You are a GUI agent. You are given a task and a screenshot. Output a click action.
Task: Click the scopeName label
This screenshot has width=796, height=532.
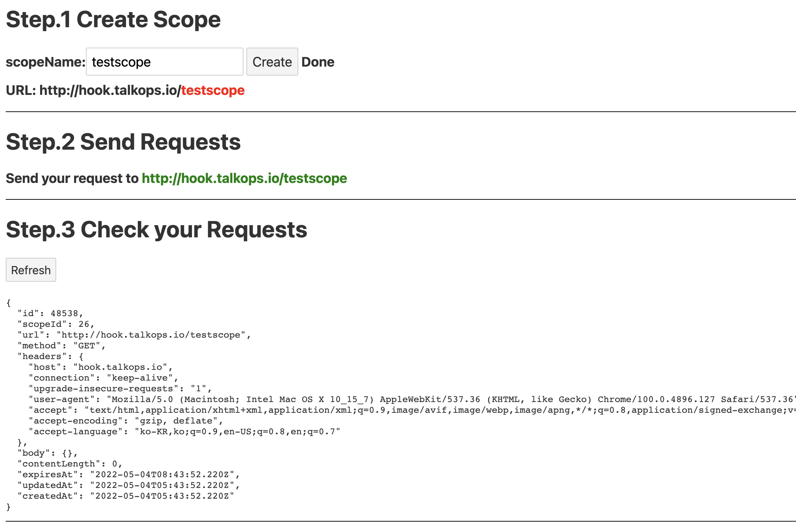pyautogui.click(x=45, y=62)
